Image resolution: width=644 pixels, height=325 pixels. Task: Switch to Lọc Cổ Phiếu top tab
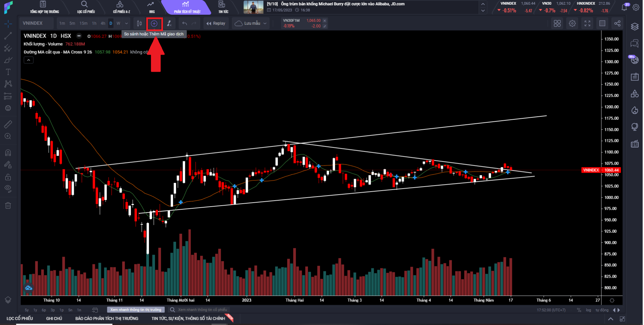(x=86, y=7)
